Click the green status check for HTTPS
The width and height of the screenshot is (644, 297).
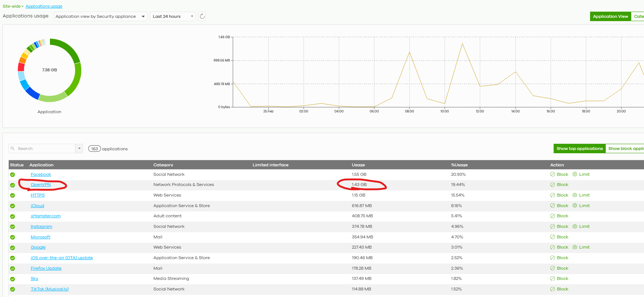point(13,195)
